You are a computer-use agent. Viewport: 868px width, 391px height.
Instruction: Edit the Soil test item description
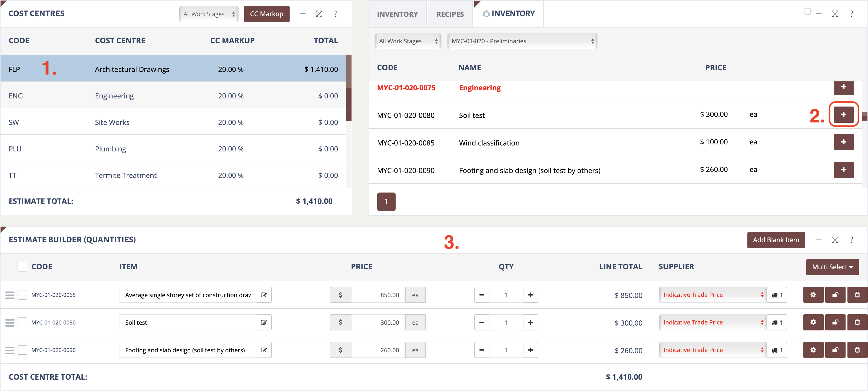[x=264, y=323]
